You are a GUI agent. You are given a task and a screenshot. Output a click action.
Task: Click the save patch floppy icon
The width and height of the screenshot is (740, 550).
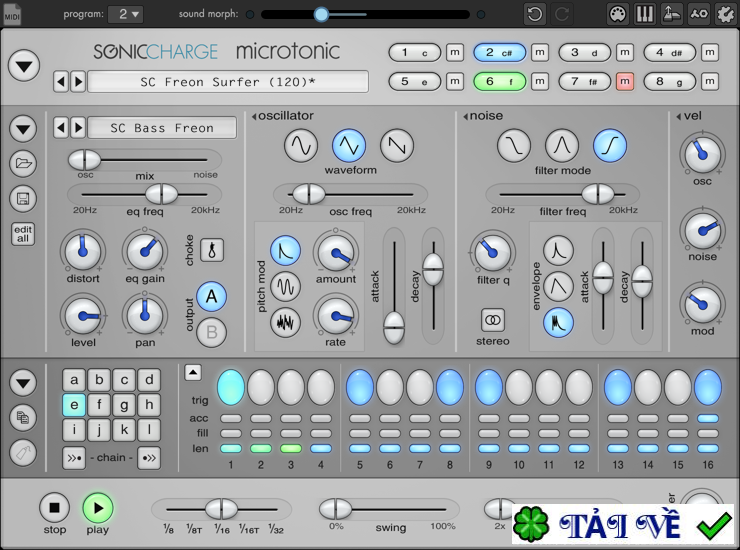(x=23, y=198)
